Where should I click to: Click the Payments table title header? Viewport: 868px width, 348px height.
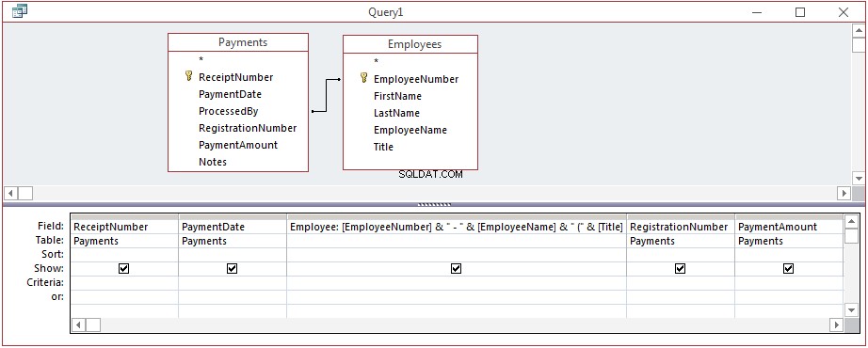click(x=238, y=42)
